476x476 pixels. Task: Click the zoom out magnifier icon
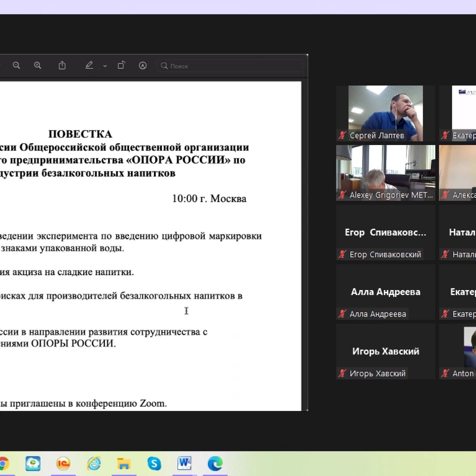click(16, 65)
